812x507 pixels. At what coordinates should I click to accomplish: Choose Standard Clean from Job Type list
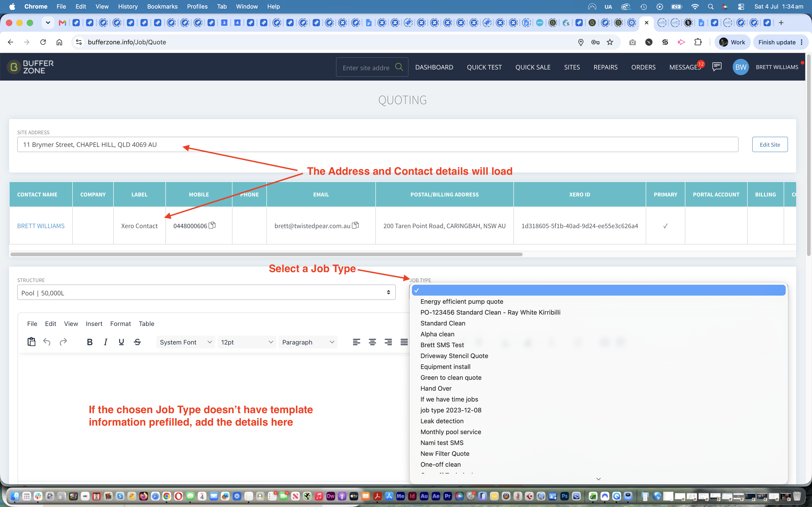(x=442, y=323)
